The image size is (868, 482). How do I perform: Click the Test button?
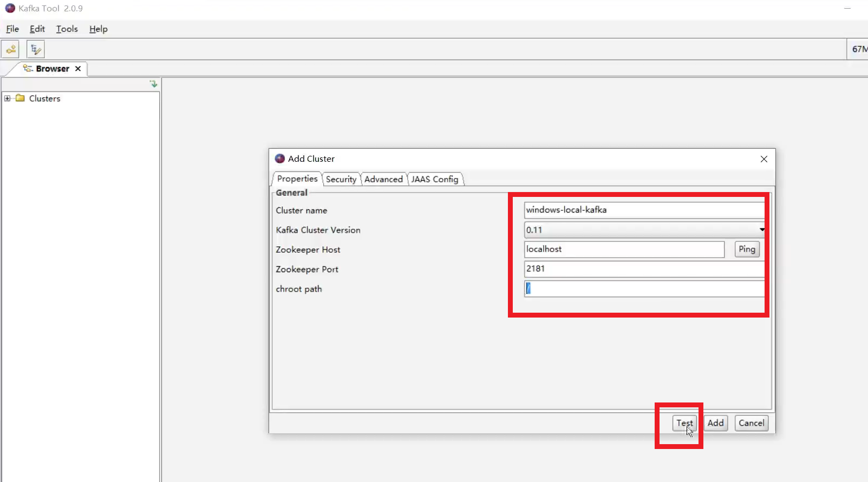684,423
